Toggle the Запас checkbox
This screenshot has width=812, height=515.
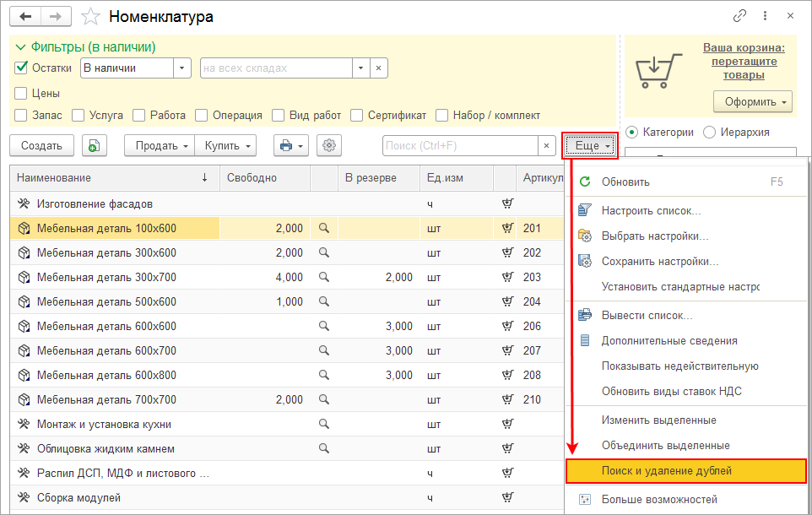pyautogui.click(x=21, y=115)
